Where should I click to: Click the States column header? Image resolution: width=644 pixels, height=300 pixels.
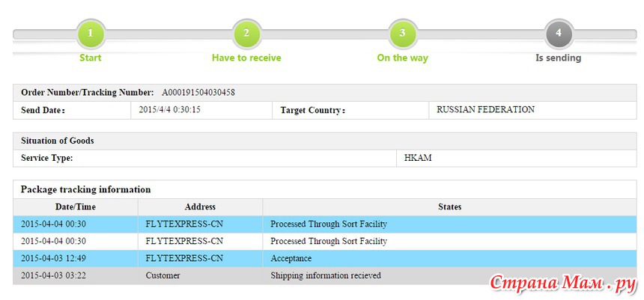[450, 206]
